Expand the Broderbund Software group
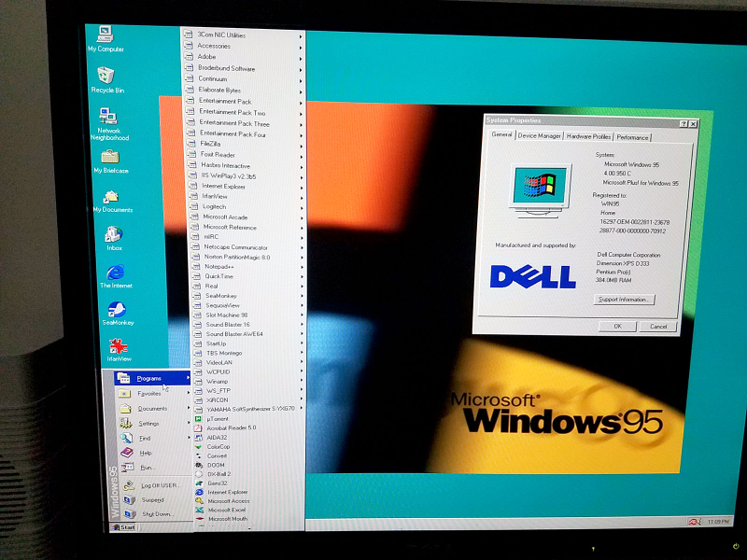Image resolution: width=747 pixels, height=560 pixels. point(244,68)
